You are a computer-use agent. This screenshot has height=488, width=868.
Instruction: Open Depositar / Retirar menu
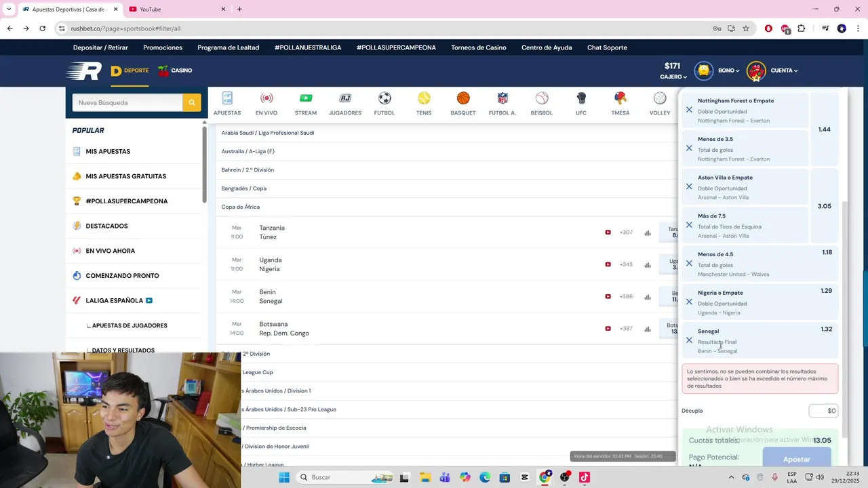pyautogui.click(x=100, y=47)
